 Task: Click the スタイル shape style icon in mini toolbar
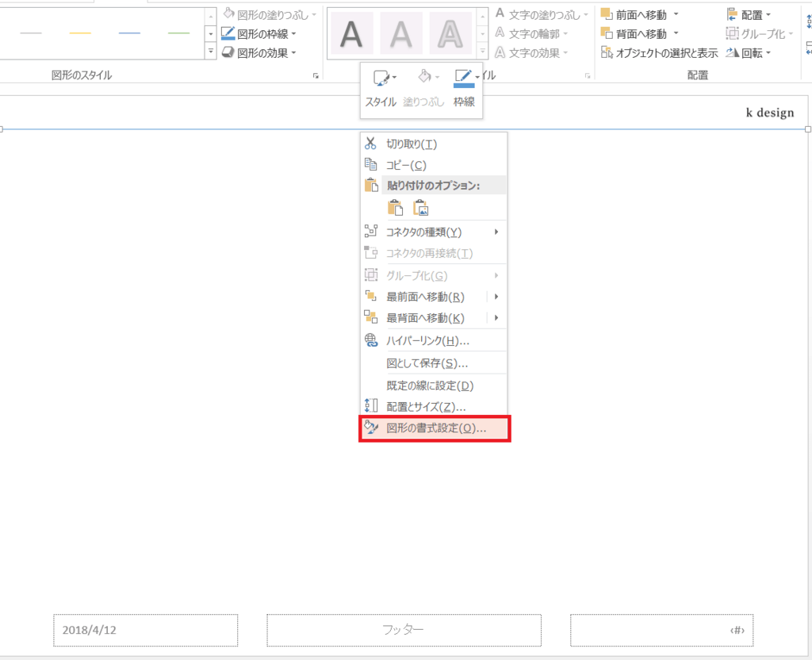click(x=381, y=79)
